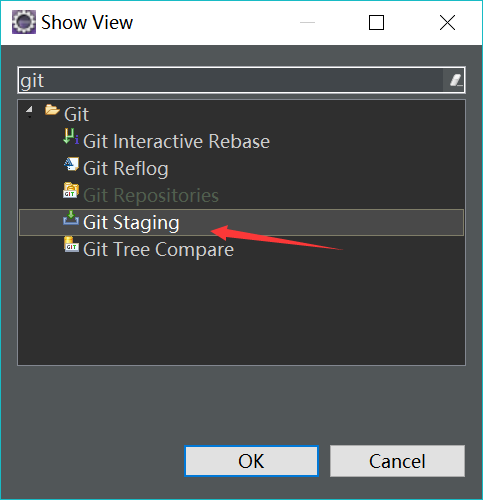This screenshot has width=483, height=500.
Task: Focus the filter text field containing git
Action: 230,80
